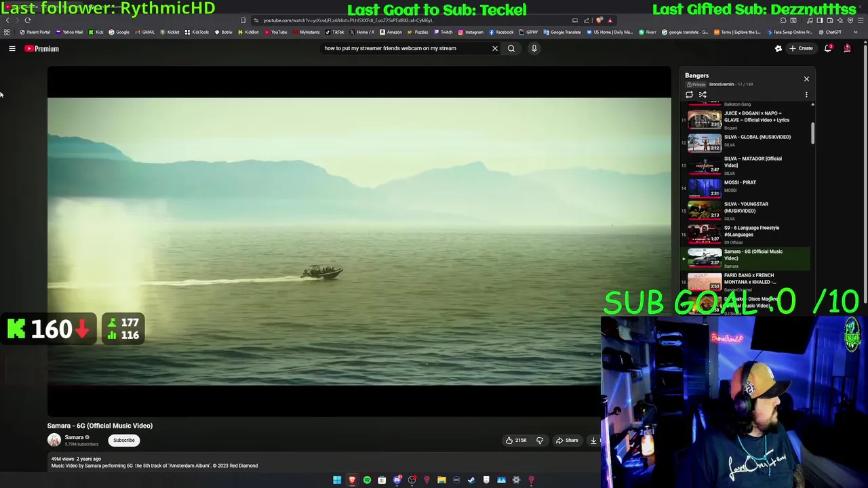Open the Kick bookmark
Image resolution: width=868 pixels, height=488 pixels.
click(96, 32)
